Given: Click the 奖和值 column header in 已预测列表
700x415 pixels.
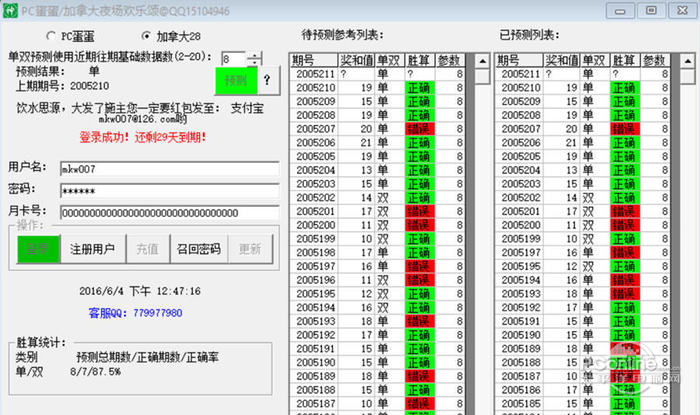Looking at the screenshot, I should tap(561, 60).
